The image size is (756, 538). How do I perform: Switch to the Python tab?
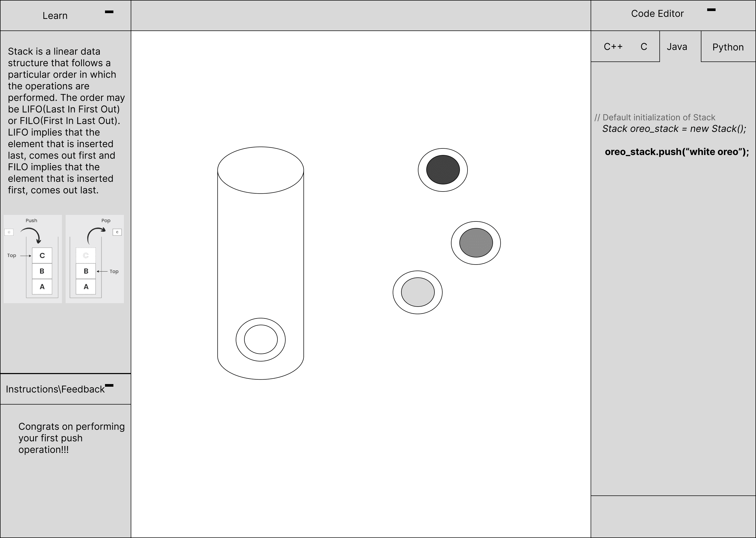pyautogui.click(x=728, y=47)
